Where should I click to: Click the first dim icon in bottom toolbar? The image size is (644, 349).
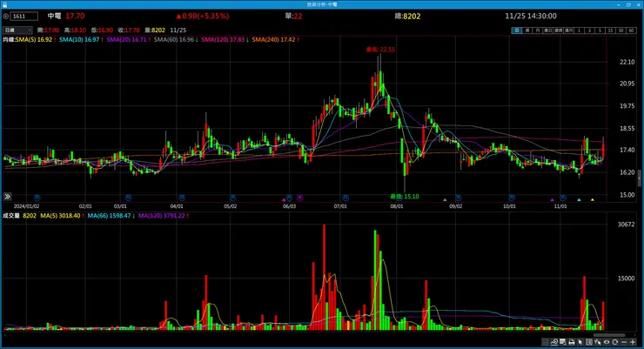pos(545,342)
